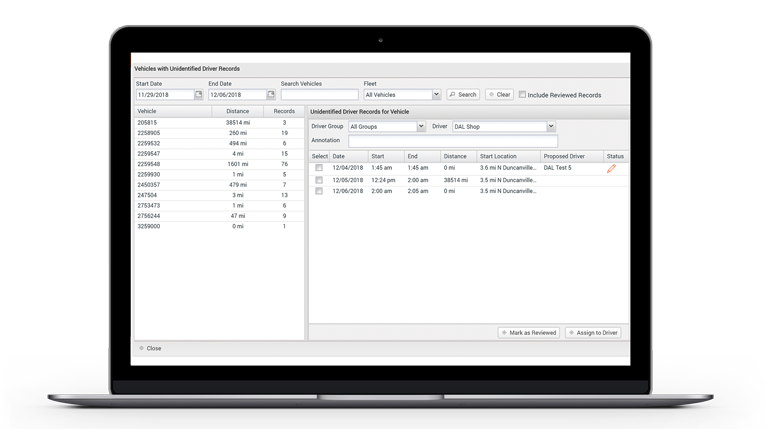The image size is (770, 429).
Task: Select vehicle 205815 row
Action: [x=219, y=123]
